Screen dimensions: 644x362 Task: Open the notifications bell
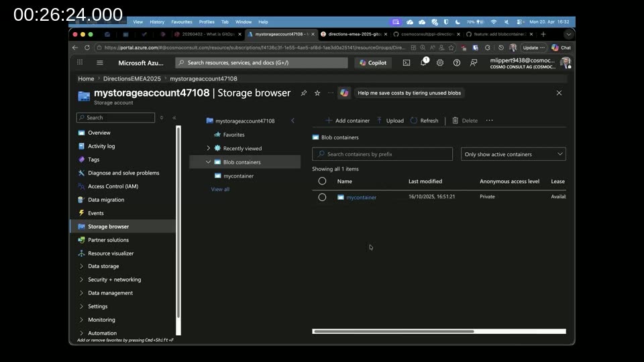tap(423, 62)
